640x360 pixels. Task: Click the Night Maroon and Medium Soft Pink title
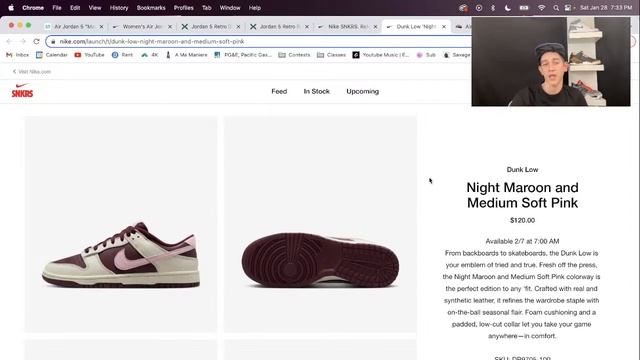(x=522, y=195)
